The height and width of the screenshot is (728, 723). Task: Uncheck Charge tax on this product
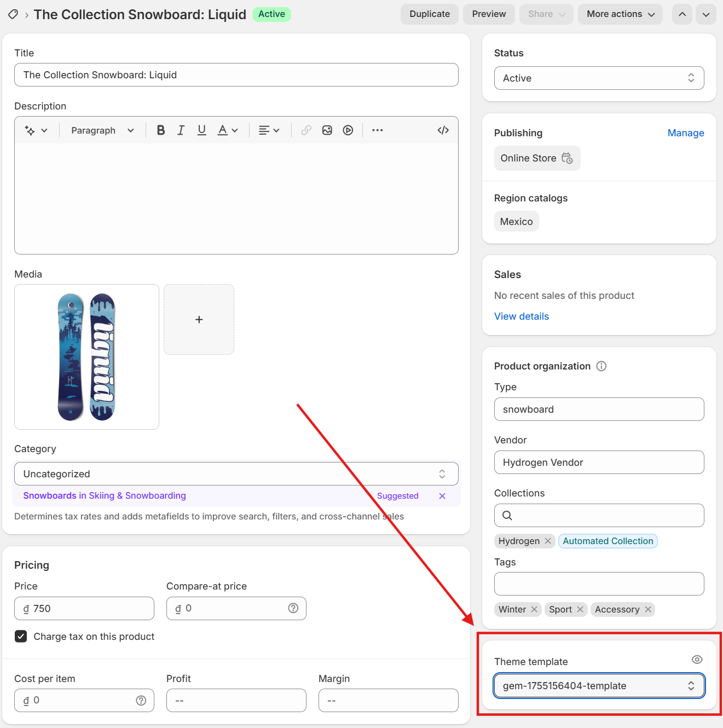pyautogui.click(x=21, y=636)
